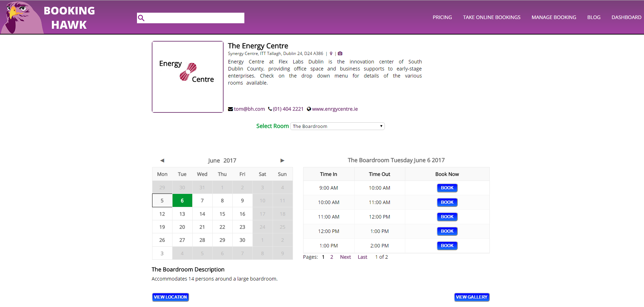Screen dimensions: 644x307
Task: Select June 19 on the calendar
Action: point(162,227)
